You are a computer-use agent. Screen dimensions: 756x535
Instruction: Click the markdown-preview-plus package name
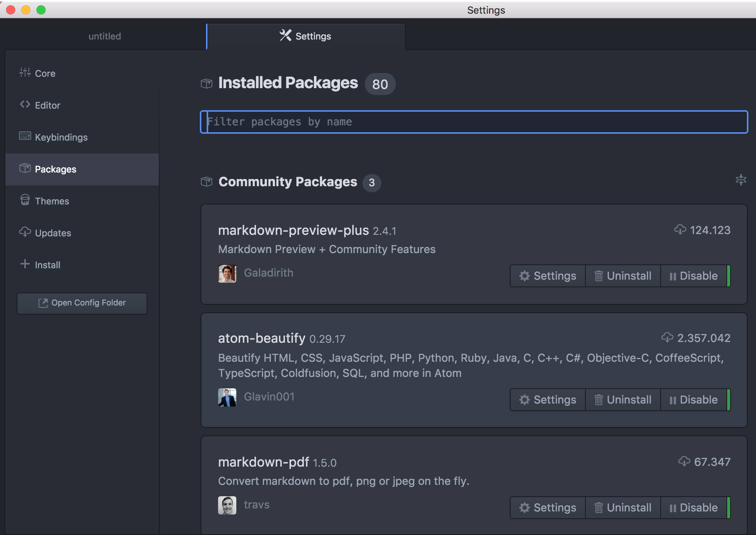click(293, 230)
